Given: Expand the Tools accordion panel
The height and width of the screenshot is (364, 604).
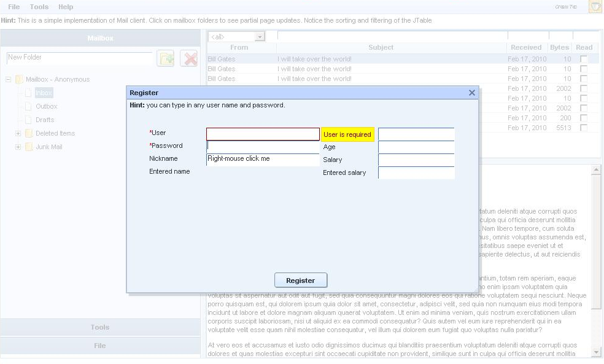Looking at the screenshot, I should coord(100,327).
